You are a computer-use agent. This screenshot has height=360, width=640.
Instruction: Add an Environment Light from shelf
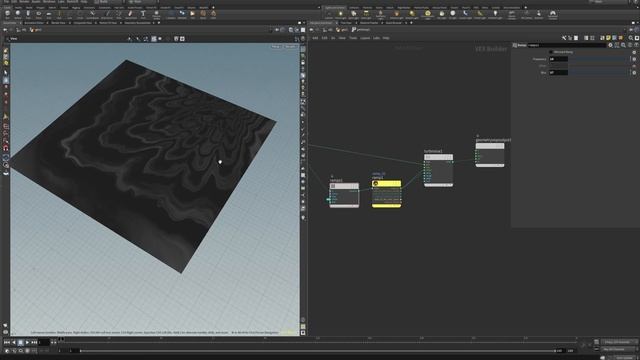pyautogui.click(x=428, y=15)
